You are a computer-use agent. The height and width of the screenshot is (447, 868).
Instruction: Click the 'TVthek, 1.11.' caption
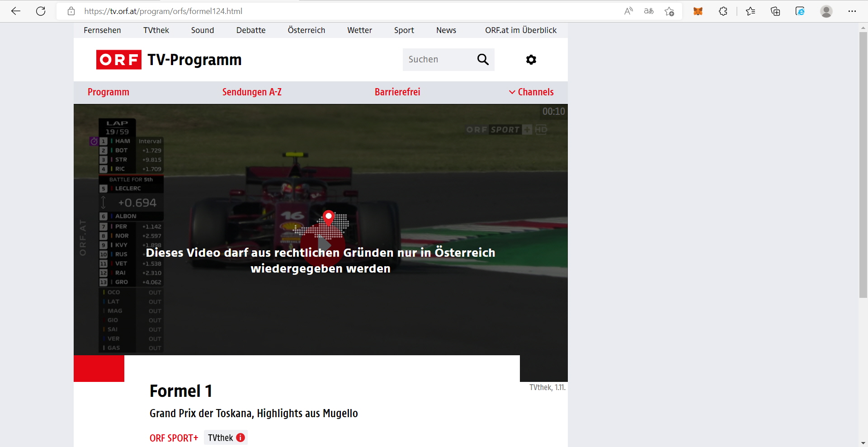point(547,387)
